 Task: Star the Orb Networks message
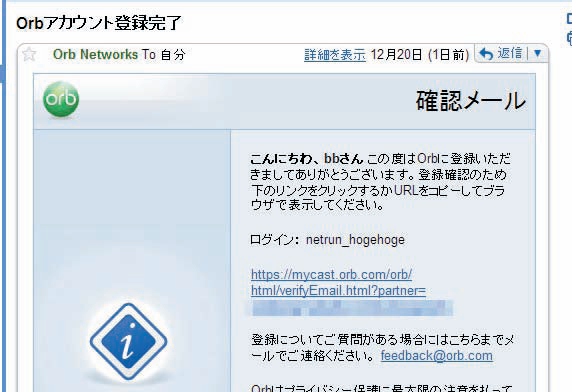pyautogui.click(x=29, y=55)
